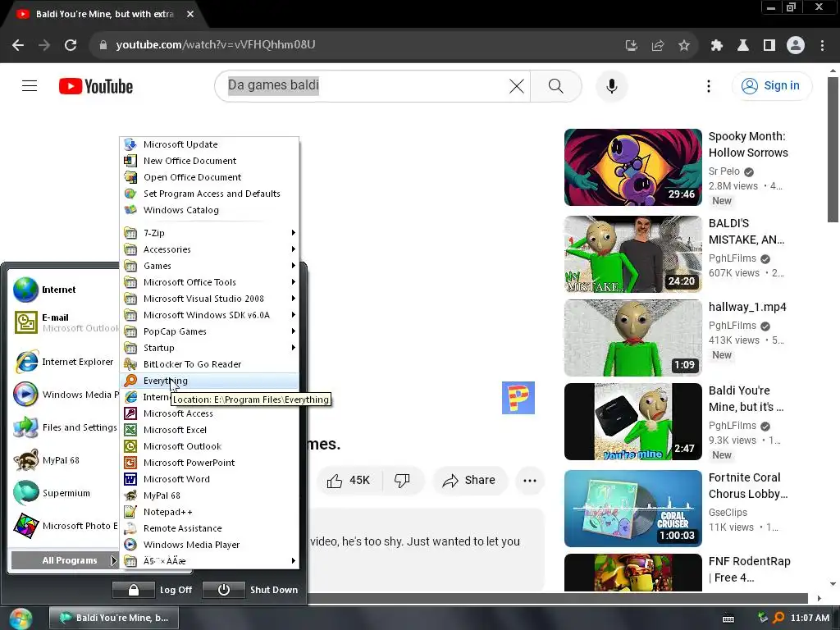Click the YouTube search magnifier button
The height and width of the screenshot is (630, 840).
(x=556, y=85)
